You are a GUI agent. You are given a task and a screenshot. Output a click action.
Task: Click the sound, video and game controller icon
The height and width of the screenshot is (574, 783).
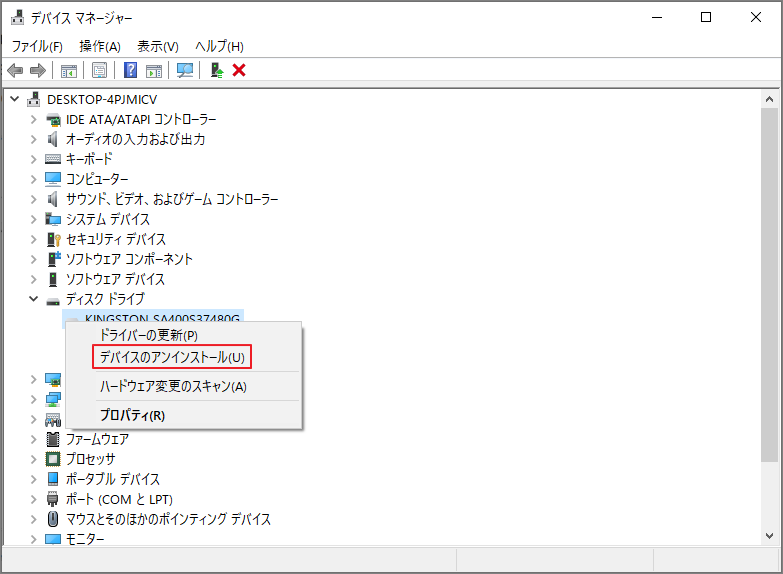click(x=52, y=199)
